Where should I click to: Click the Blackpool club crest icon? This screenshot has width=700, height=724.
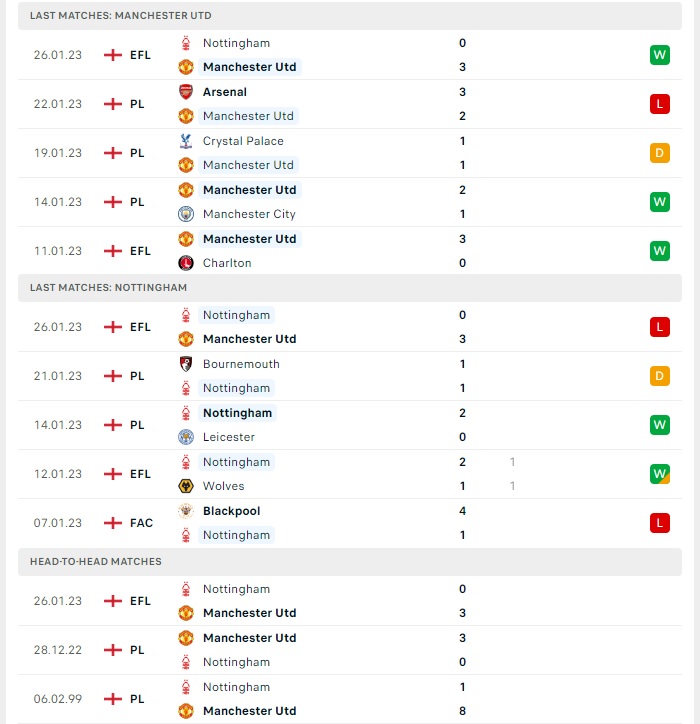coord(186,511)
